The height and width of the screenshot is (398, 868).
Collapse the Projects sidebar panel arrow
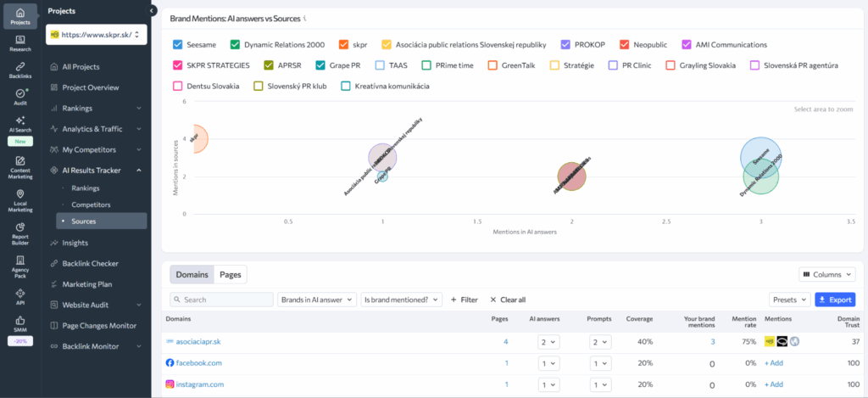(x=153, y=10)
